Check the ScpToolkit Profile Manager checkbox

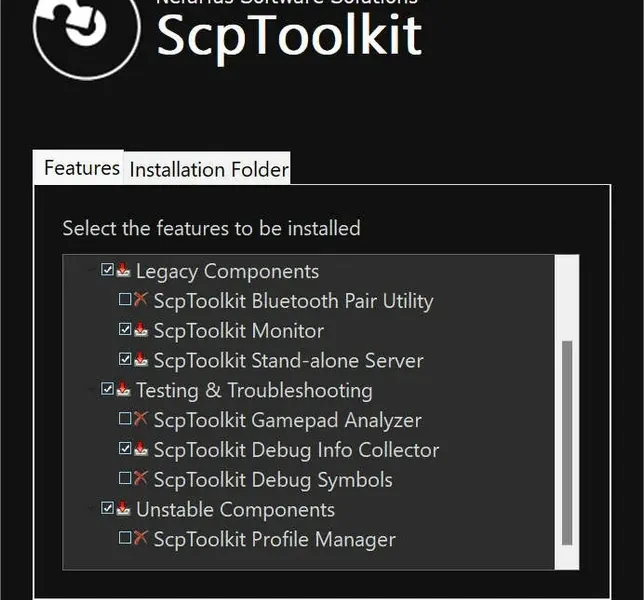pos(125,538)
